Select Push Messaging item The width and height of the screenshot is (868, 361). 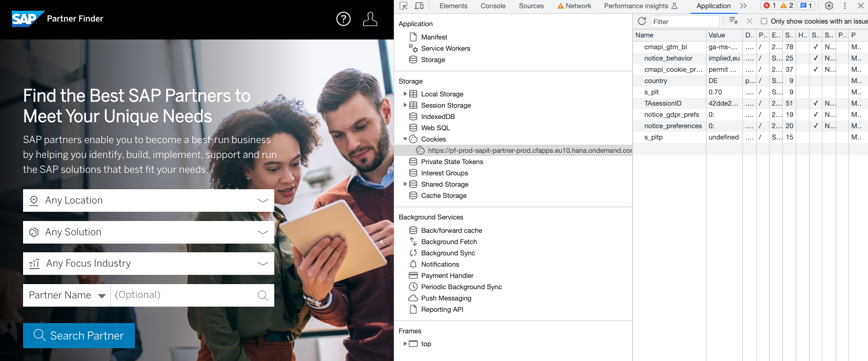(446, 298)
